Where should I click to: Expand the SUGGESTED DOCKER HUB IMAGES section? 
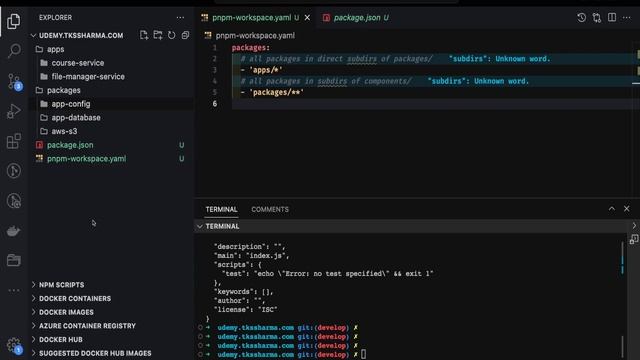(x=95, y=353)
